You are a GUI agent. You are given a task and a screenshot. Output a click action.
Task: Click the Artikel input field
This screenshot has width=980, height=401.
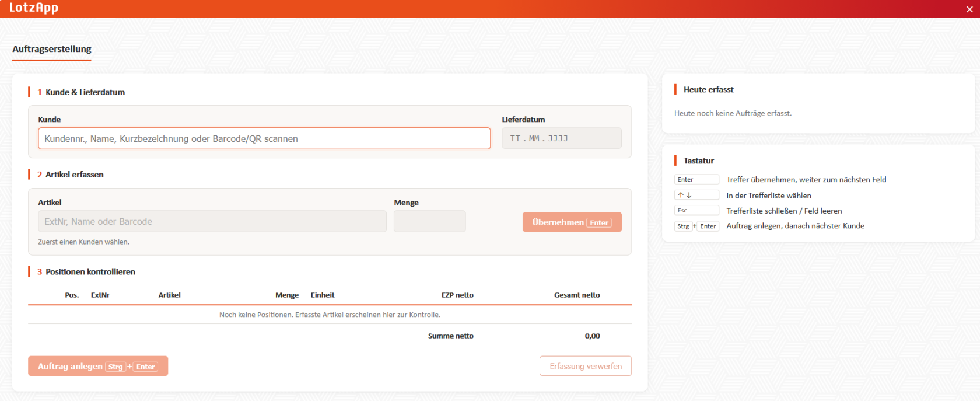(x=212, y=221)
